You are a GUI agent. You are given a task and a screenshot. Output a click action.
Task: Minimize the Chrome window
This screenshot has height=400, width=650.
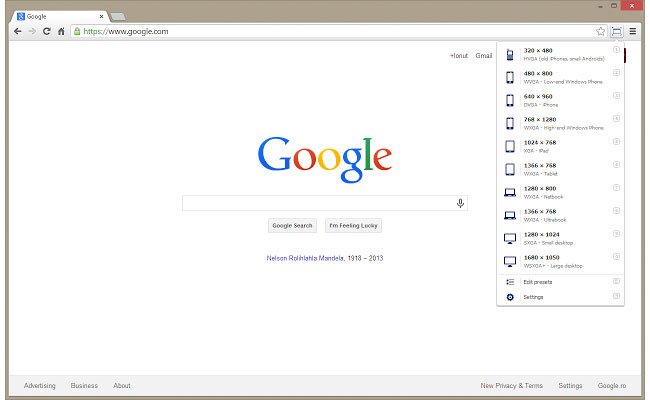point(600,6)
